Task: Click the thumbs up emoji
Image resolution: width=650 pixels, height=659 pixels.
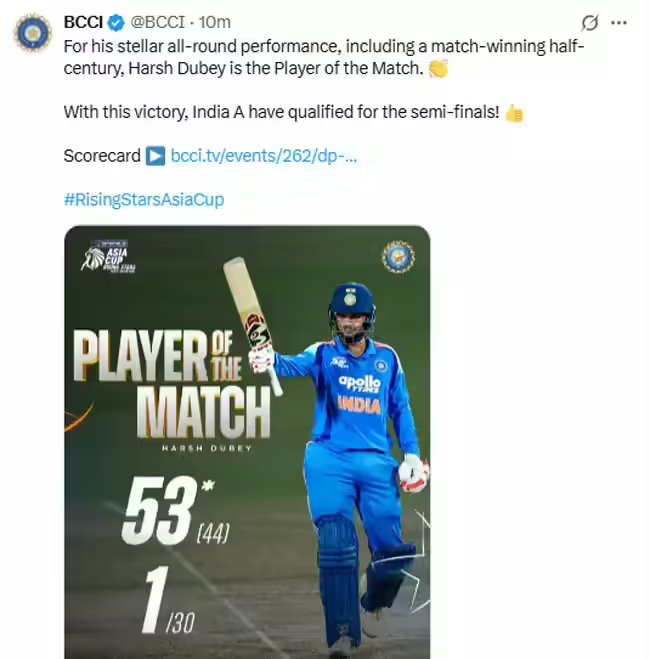Action: point(514,113)
